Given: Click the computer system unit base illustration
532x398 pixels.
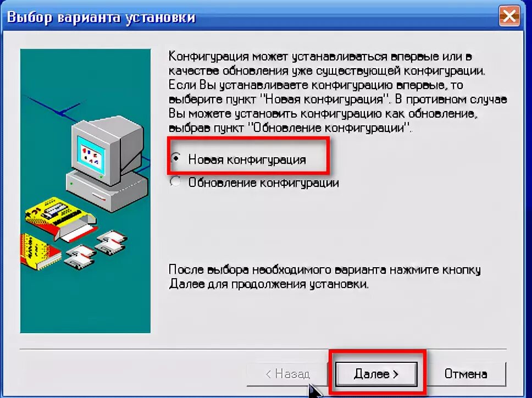Looking at the screenshot, I should [107, 191].
